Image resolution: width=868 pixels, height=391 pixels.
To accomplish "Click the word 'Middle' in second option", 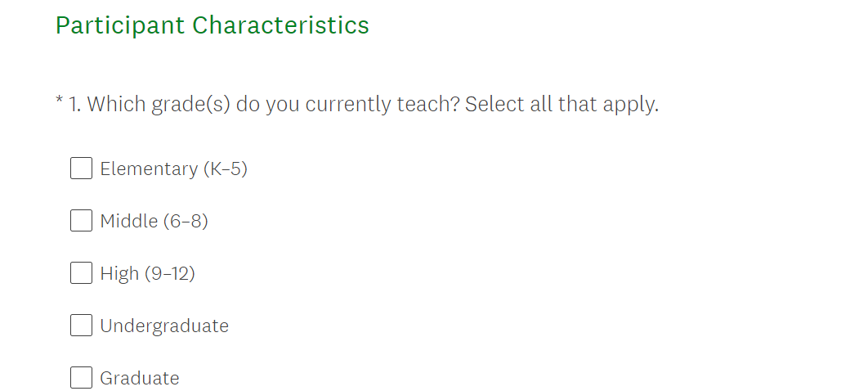I will tap(129, 222).
